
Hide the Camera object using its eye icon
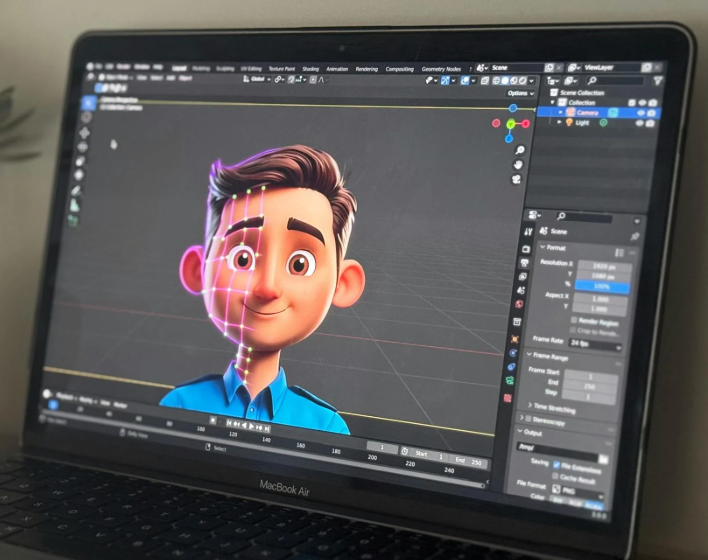click(x=641, y=112)
